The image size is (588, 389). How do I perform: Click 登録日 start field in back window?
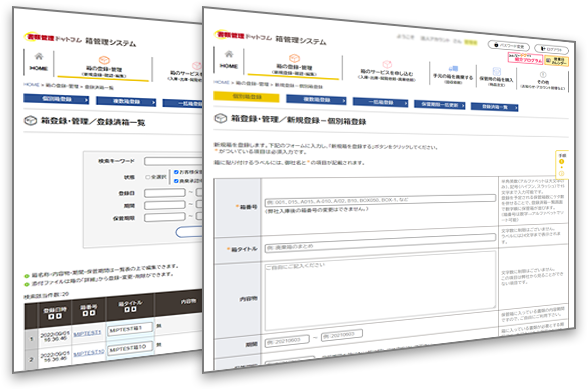(165, 193)
